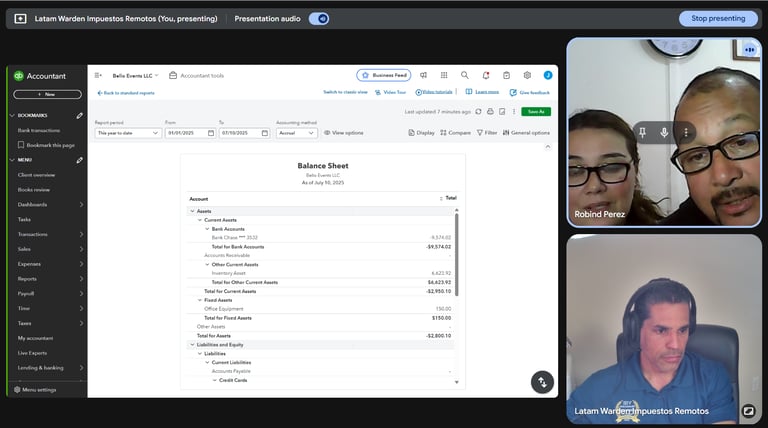Click Give feedback

(x=529, y=92)
